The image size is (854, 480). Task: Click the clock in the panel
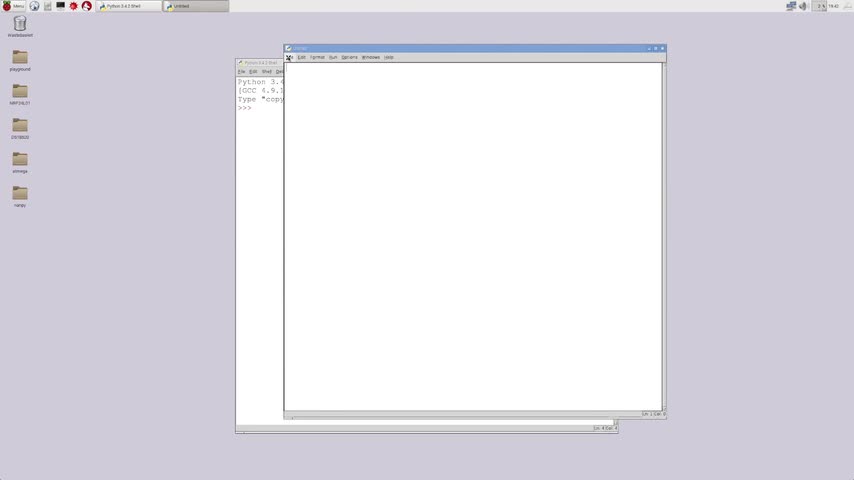(834, 6)
